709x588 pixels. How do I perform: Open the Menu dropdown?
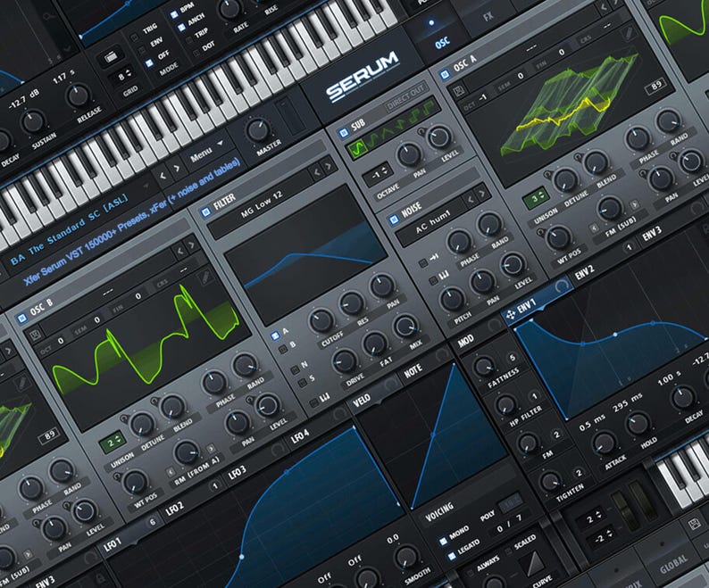click(x=206, y=153)
